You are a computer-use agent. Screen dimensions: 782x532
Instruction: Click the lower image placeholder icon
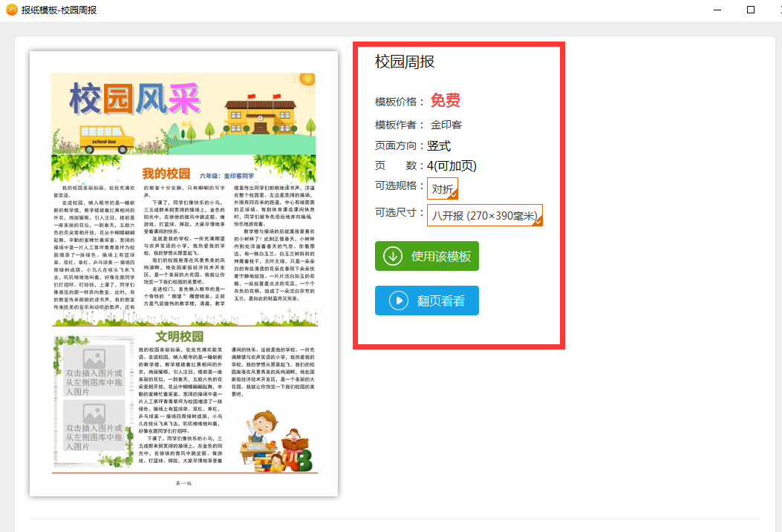pyautogui.click(x=94, y=413)
